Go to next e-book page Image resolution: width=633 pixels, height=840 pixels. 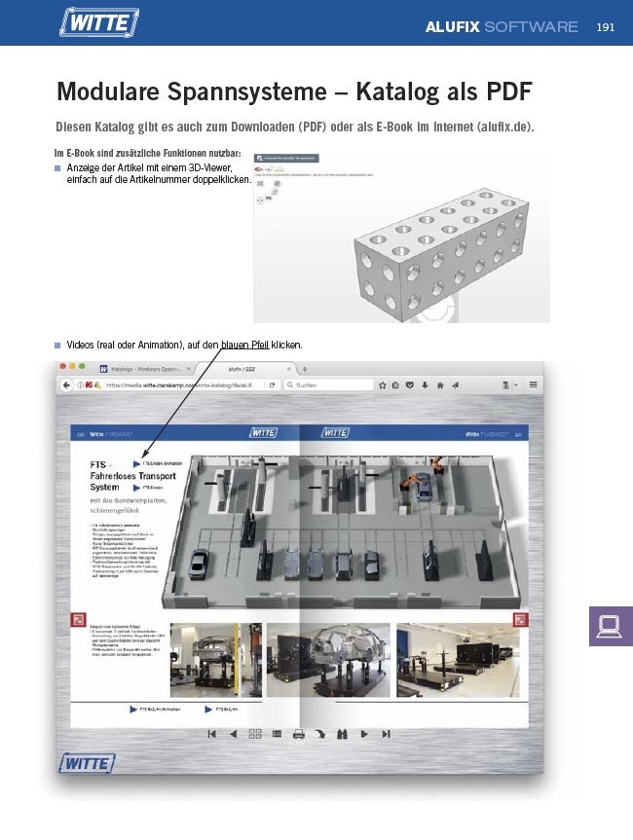(364, 734)
